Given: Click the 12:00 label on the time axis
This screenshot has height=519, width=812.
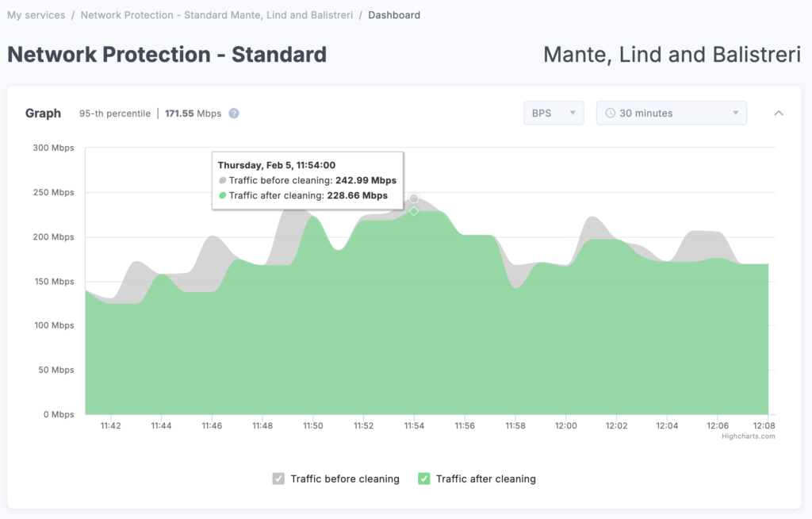Looking at the screenshot, I should coord(565,426).
